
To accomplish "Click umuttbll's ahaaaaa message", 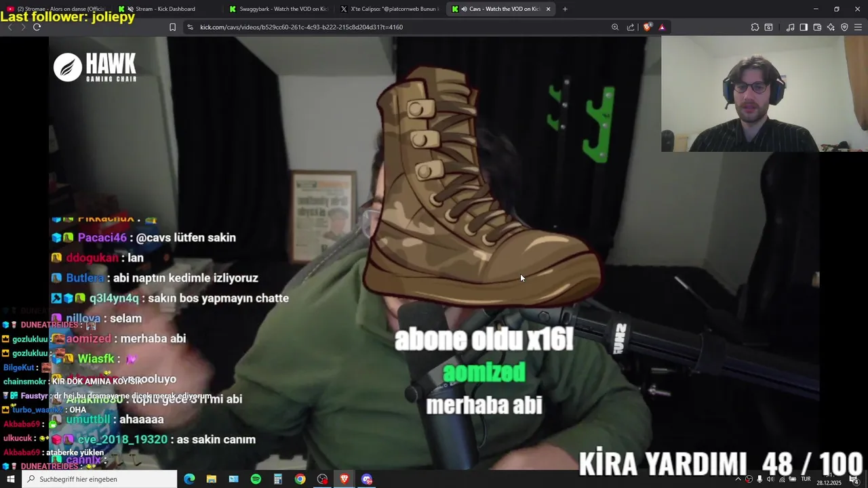I will [108, 420].
